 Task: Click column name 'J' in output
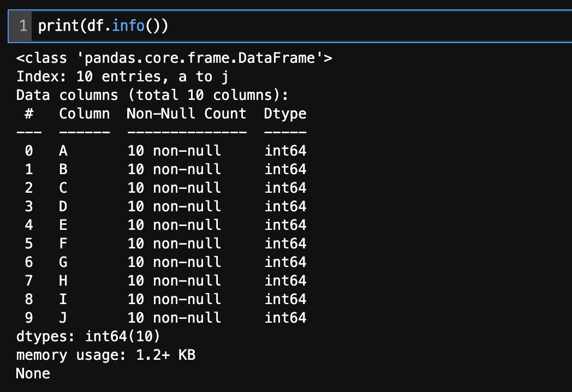pyautogui.click(x=63, y=318)
